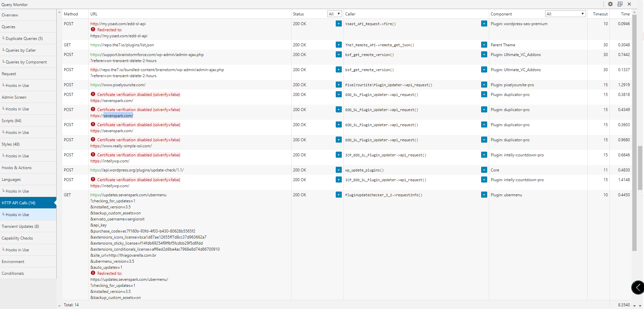The height and width of the screenshot is (309, 644).
Task: Expand status details for my.yoast.com request
Action: 338,24
